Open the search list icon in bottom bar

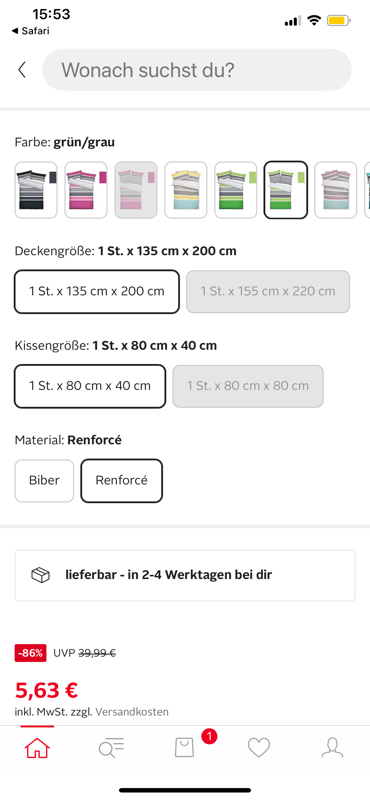click(111, 748)
